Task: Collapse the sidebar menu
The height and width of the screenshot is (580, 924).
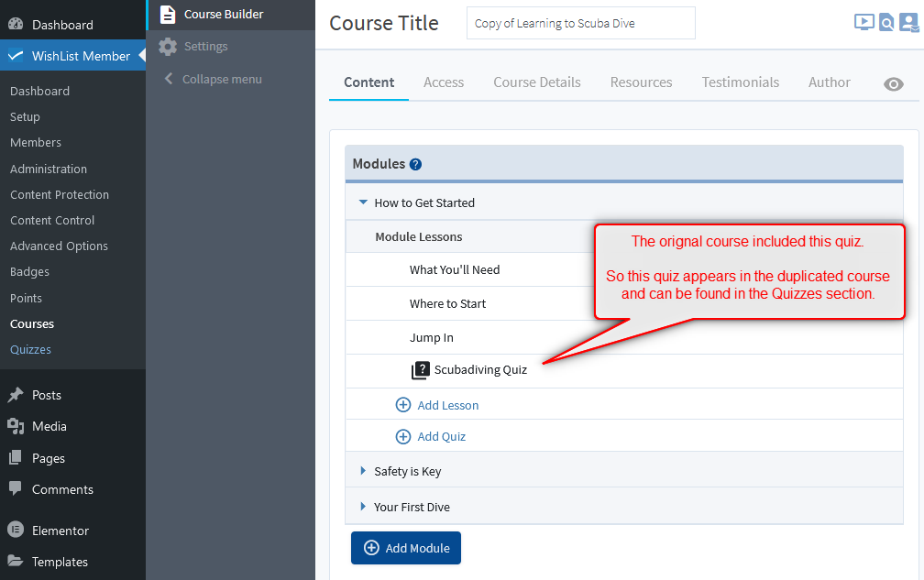Action: click(212, 80)
